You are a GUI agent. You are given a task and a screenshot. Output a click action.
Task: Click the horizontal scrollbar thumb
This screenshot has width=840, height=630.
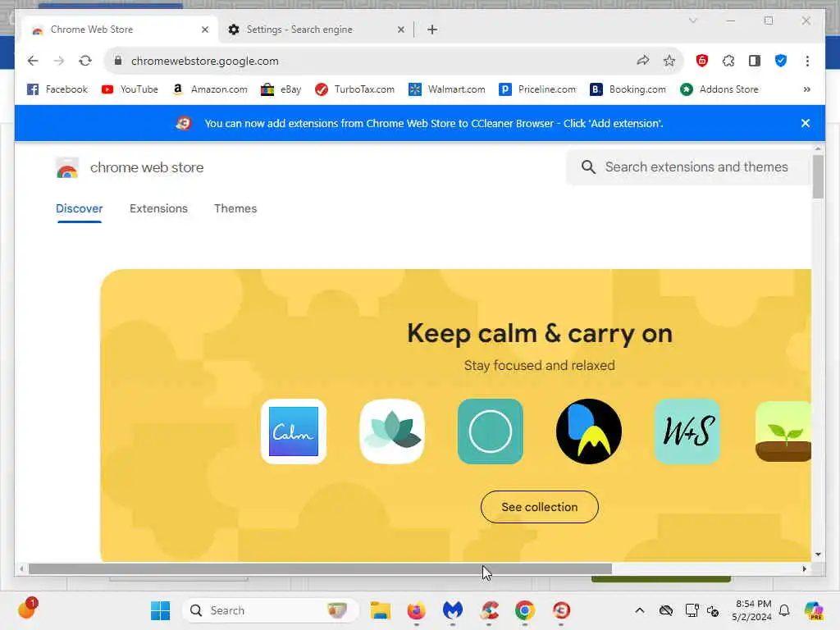pyautogui.click(x=320, y=569)
